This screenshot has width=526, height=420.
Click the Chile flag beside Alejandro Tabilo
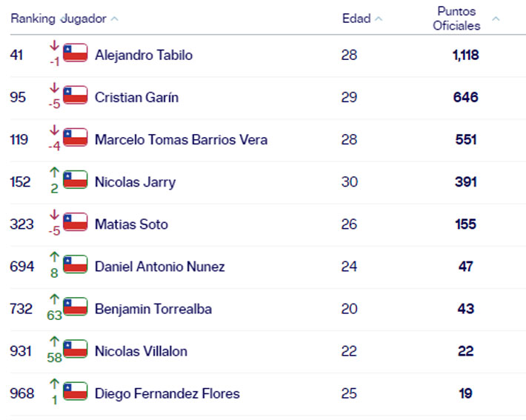pos(75,53)
